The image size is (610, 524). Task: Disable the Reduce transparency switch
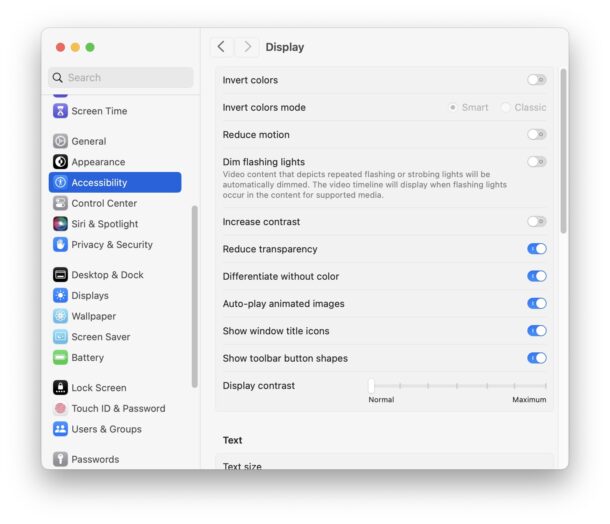pos(536,249)
